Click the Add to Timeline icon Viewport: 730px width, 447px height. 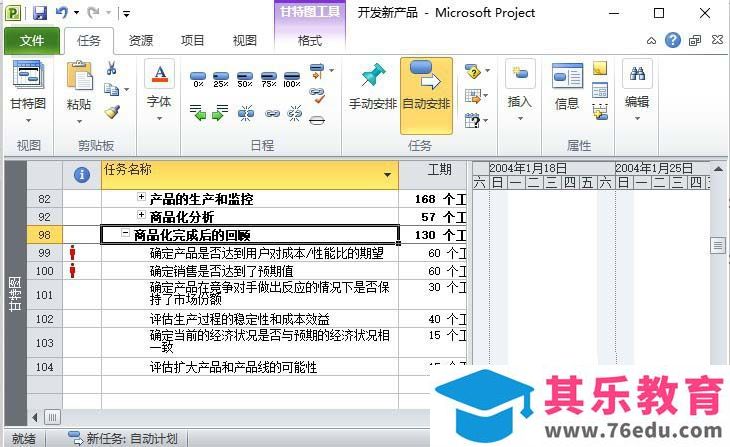tap(600, 112)
